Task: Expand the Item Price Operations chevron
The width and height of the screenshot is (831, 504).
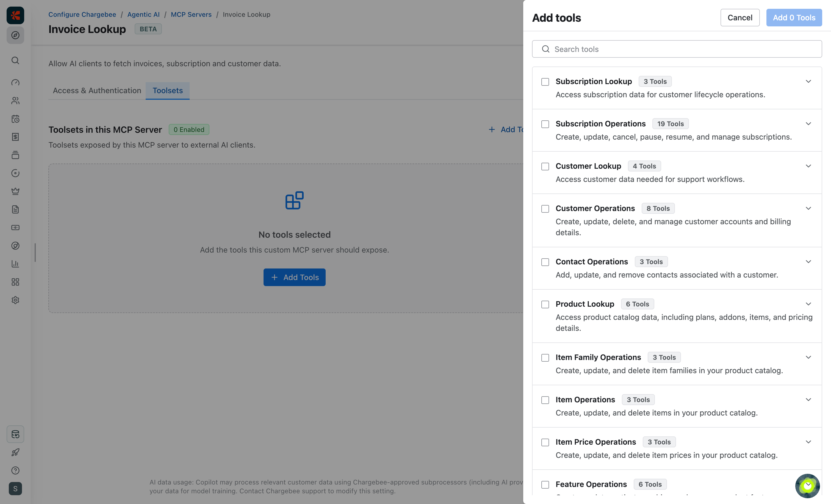Action: (x=808, y=442)
